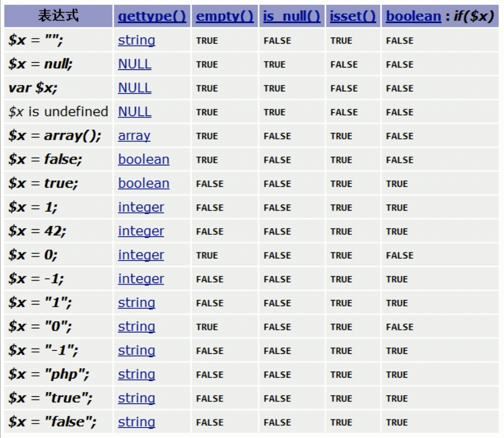Open string link in the $x = "false" row
The height and width of the screenshot is (438, 504).
click(137, 422)
